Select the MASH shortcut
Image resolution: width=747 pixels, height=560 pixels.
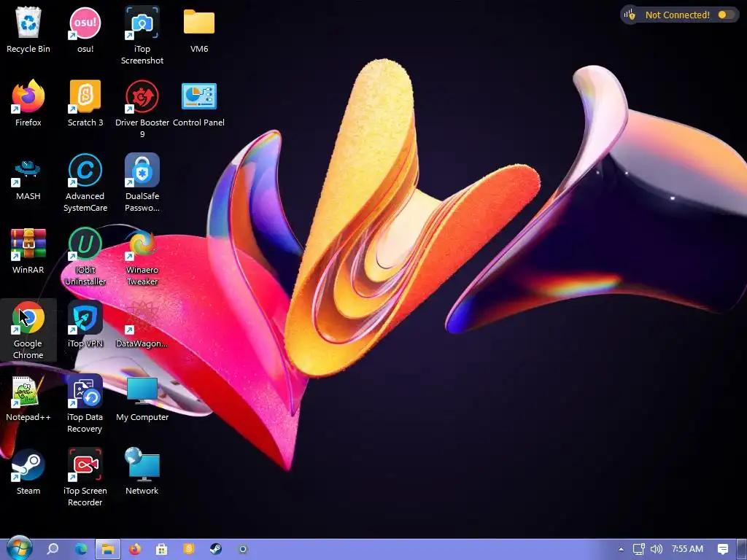tap(28, 177)
